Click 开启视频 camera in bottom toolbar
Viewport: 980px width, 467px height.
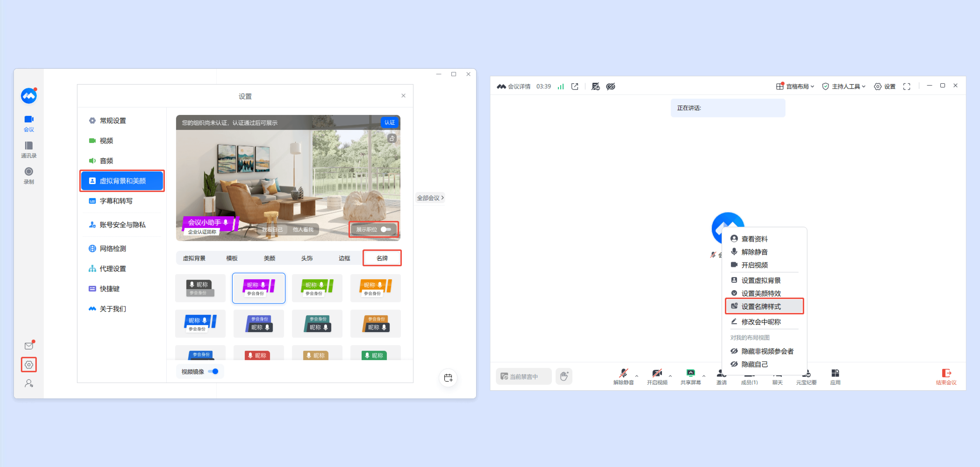(657, 376)
